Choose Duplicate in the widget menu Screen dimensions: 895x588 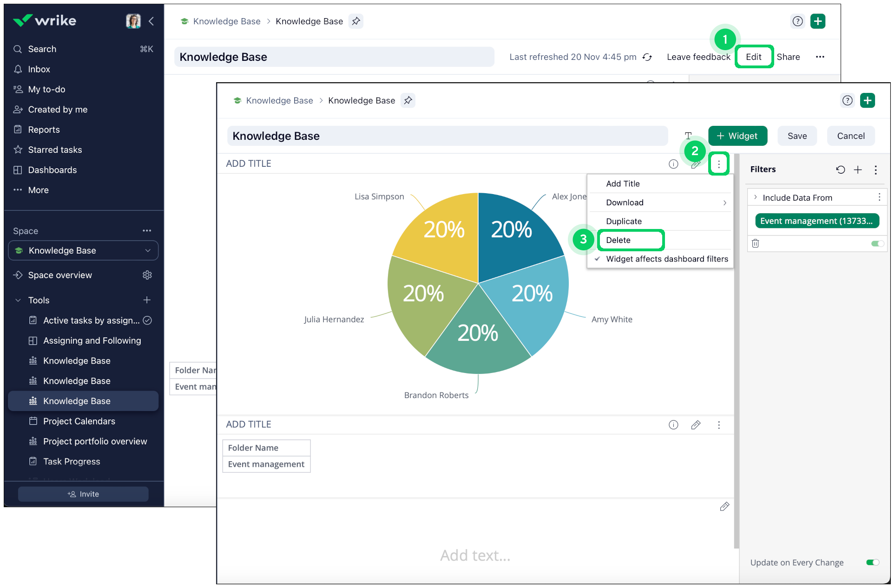point(624,221)
